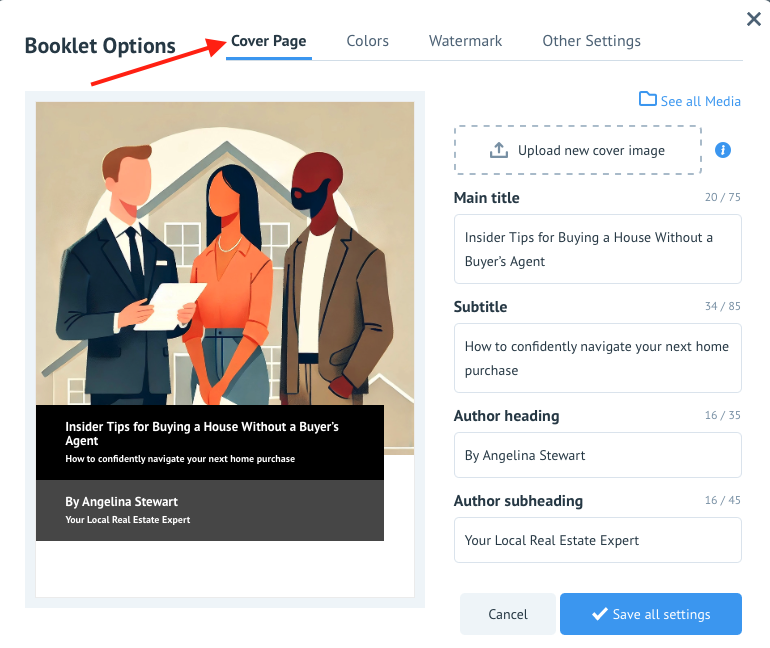Screen dimensions: 770x648
Task: Click the 'Author subheading' label
Action: coord(518,501)
